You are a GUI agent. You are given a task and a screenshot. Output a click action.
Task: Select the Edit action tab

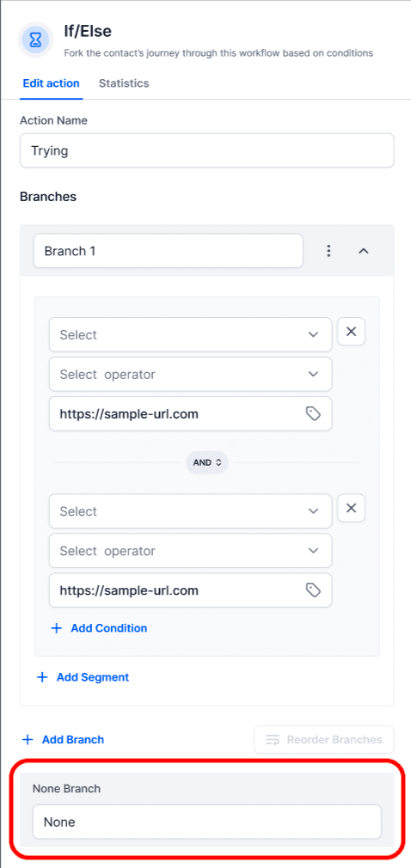[51, 83]
